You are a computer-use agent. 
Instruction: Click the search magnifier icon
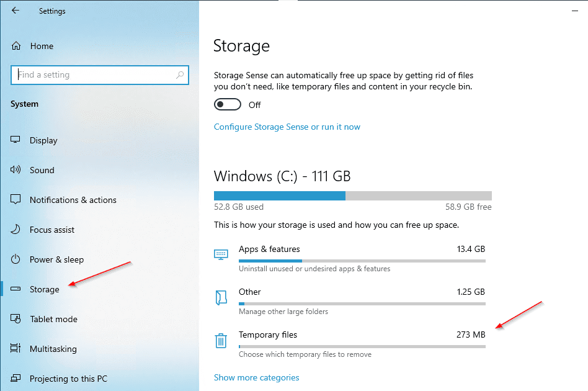coord(180,74)
